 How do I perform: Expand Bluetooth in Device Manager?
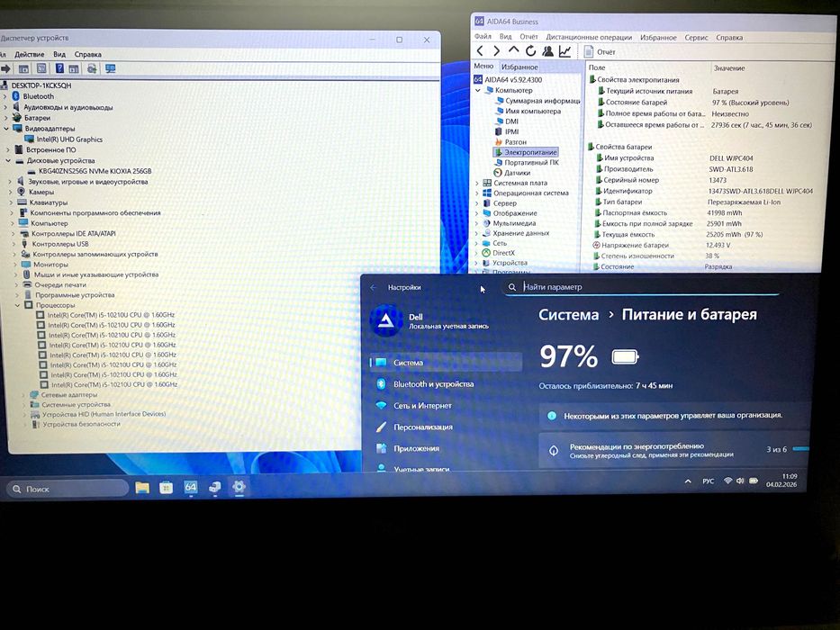point(5,96)
